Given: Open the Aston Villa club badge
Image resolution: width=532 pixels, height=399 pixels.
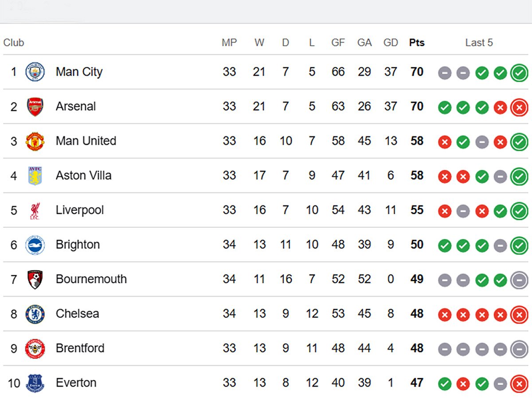Looking at the screenshot, I should point(35,176).
